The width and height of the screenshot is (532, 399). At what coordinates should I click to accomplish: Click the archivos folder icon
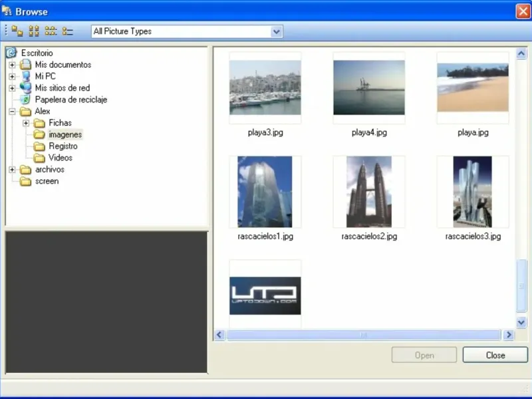point(25,170)
